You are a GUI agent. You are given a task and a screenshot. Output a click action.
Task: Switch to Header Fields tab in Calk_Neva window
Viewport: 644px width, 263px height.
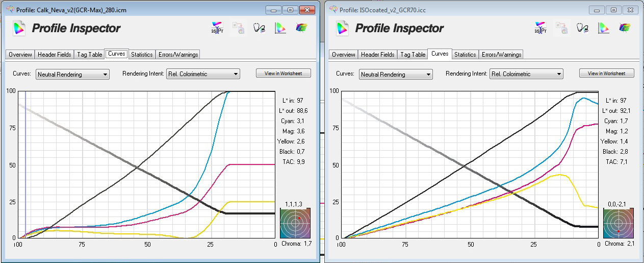[54, 55]
